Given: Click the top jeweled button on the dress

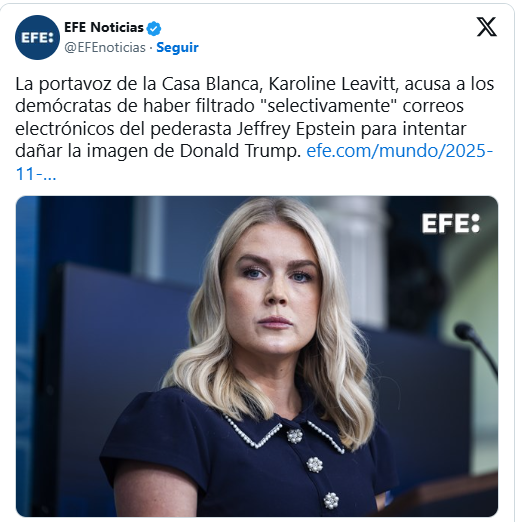Looking at the screenshot, I should point(295,436).
